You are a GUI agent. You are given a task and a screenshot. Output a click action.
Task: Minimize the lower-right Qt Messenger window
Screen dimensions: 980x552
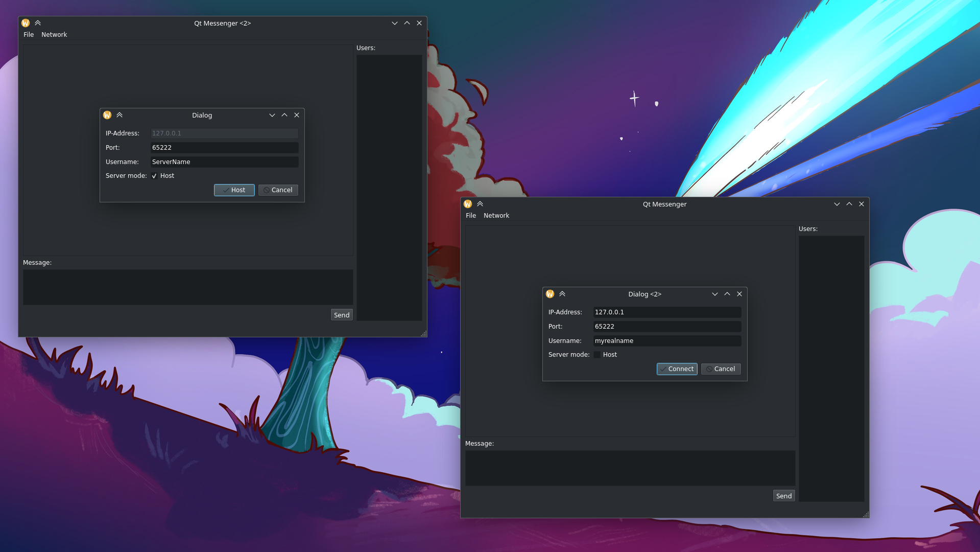point(837,204)
